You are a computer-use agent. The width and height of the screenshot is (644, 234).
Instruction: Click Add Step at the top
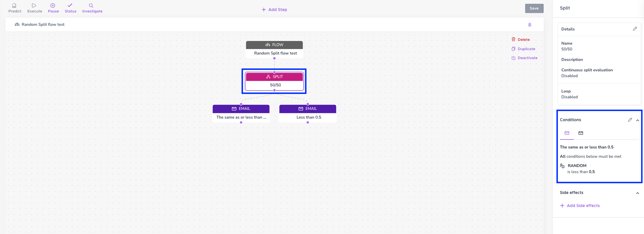point(274,10)
